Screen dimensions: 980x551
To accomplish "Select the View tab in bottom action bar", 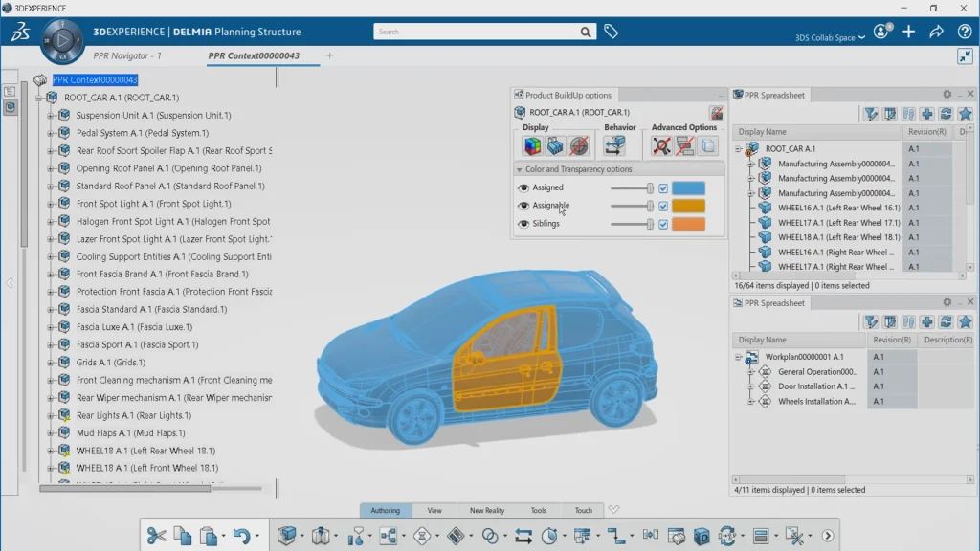I will point(434,511).
